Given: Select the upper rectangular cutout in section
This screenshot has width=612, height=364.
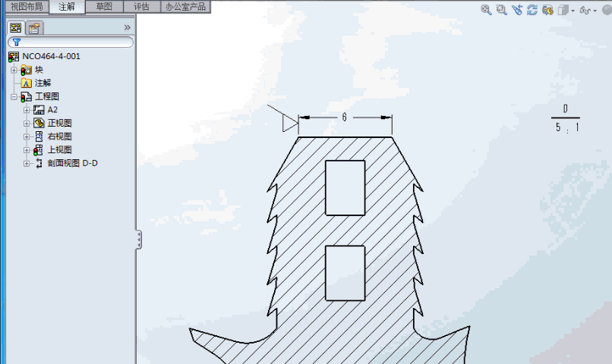Looking at the screenshot, I should 345,188.
